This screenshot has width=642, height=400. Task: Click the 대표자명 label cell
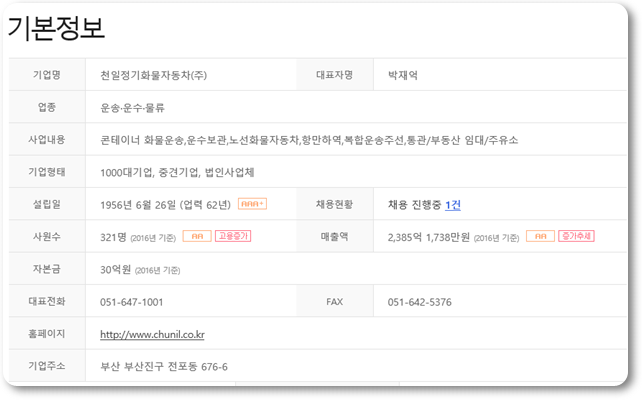tap(335, 75)
